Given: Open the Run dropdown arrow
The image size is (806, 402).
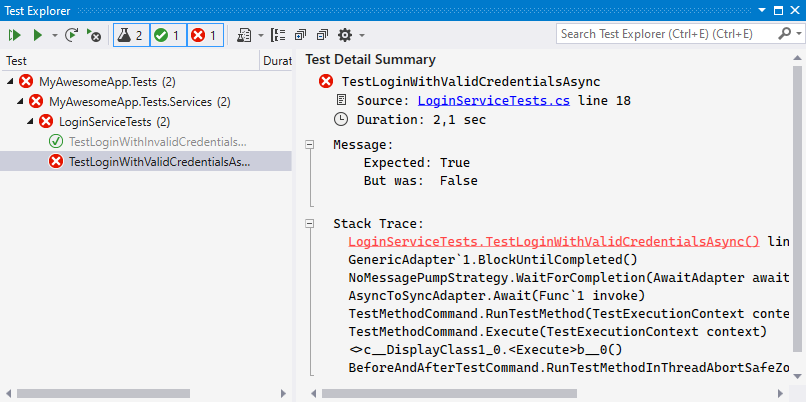Looking at the screenshot, I should [x=54, y=35].
